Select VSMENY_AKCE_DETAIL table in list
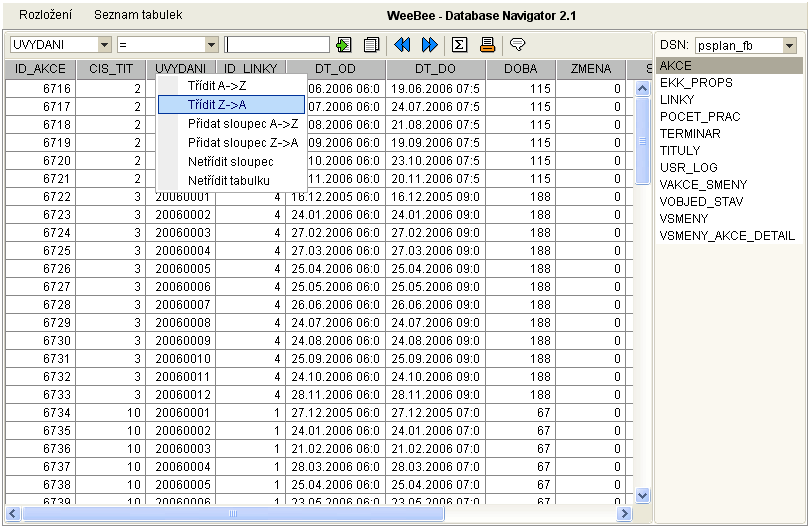The height and width of the screenshot is (528, 810). [727, 235]
